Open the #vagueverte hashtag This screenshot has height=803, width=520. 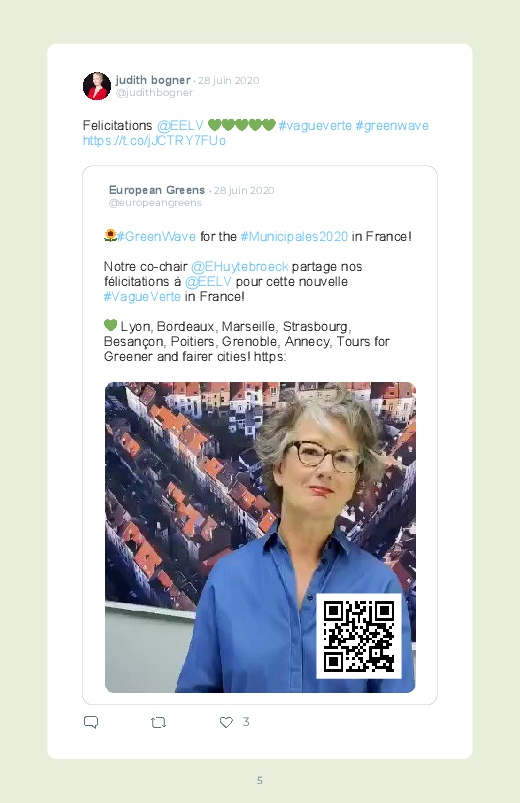pyautogui.click(x=315, y=125)
